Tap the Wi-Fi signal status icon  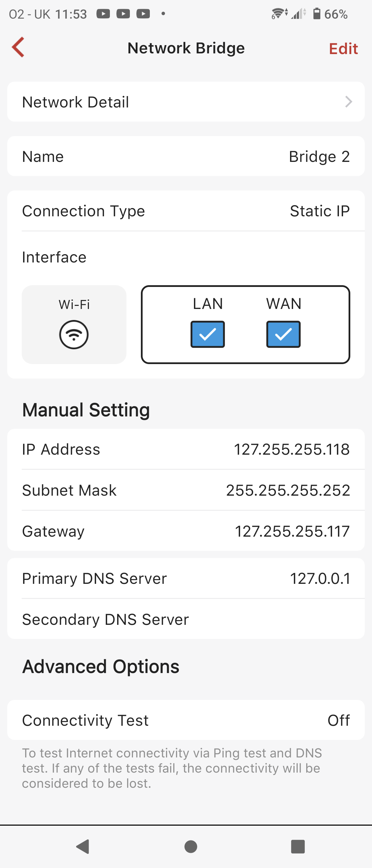[279, 14]
